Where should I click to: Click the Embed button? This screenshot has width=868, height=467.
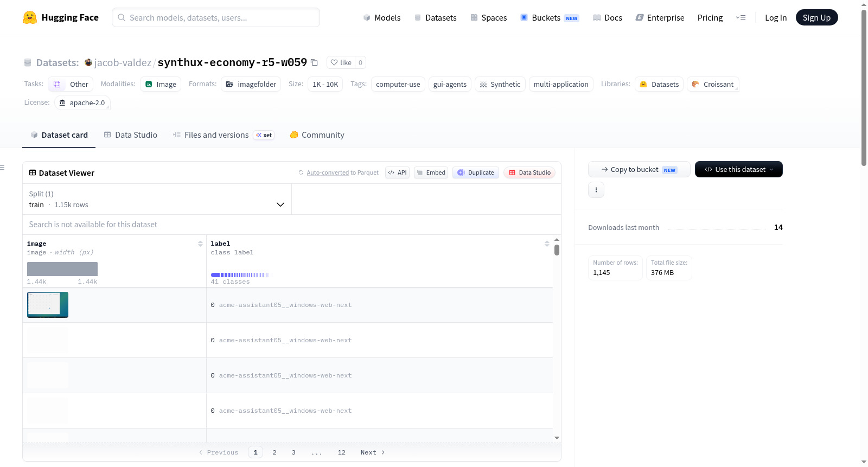pos(431,172)
